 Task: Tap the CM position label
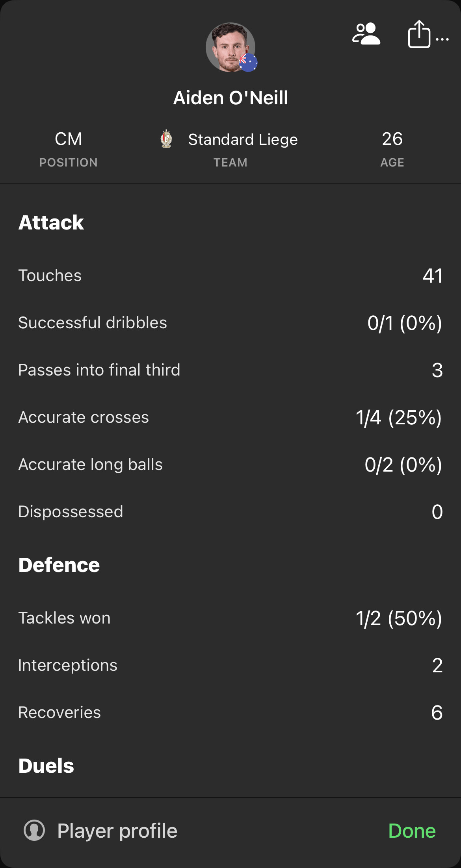pos(69,139)
